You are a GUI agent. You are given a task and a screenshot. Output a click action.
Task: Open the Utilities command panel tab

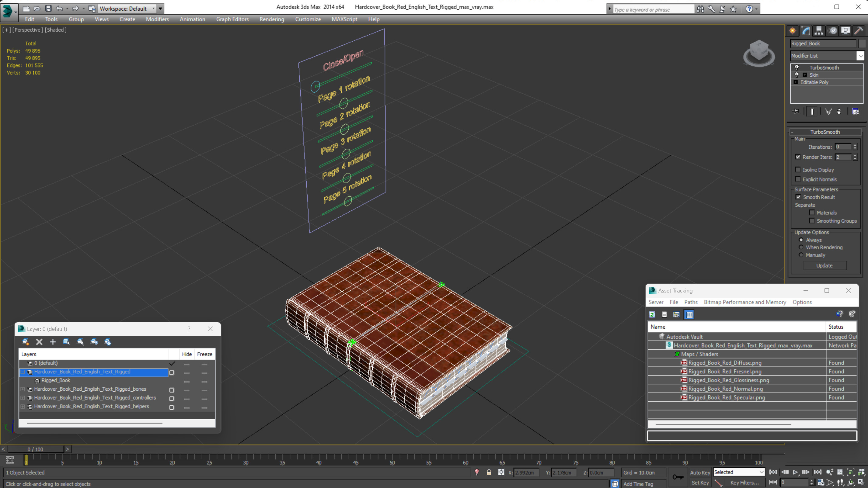[x=859, y=31]
